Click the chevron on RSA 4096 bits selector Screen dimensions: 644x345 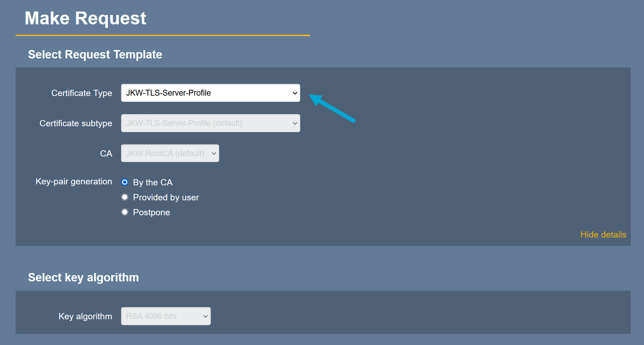pos(205,316)
